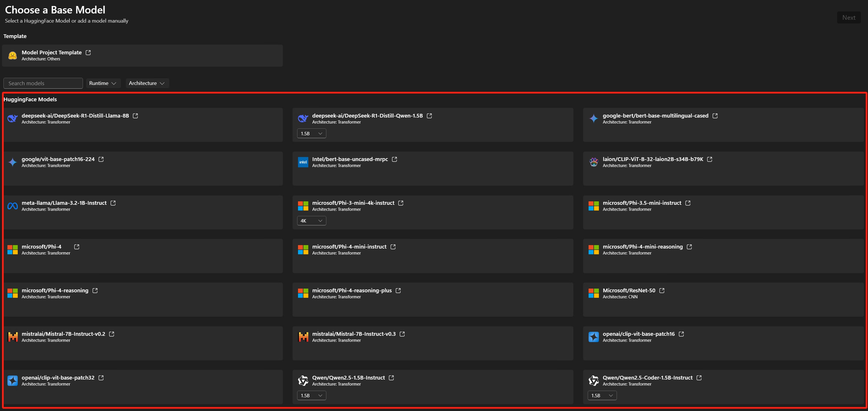
Task: Open the external link icon on Phi-3.5-mini-instruct
Action: (688, 203)
